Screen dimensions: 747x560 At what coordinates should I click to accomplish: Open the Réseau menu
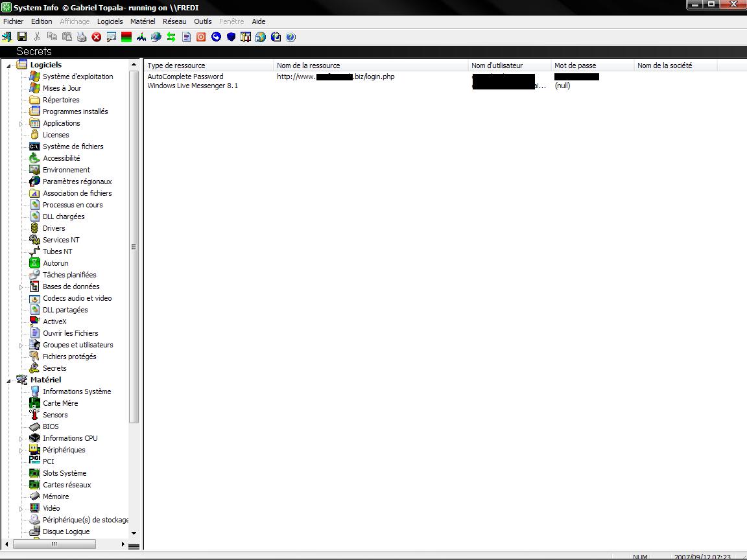pos(174,21)
